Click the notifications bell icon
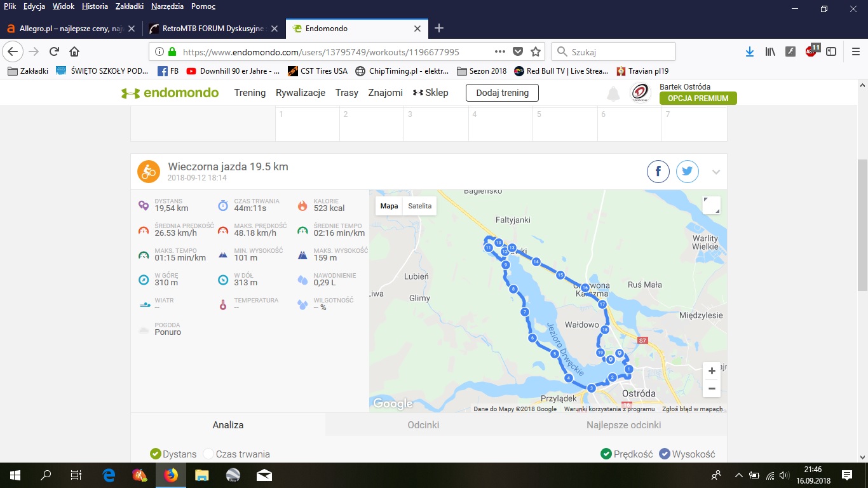868x488 pixels. click(613, 94)
